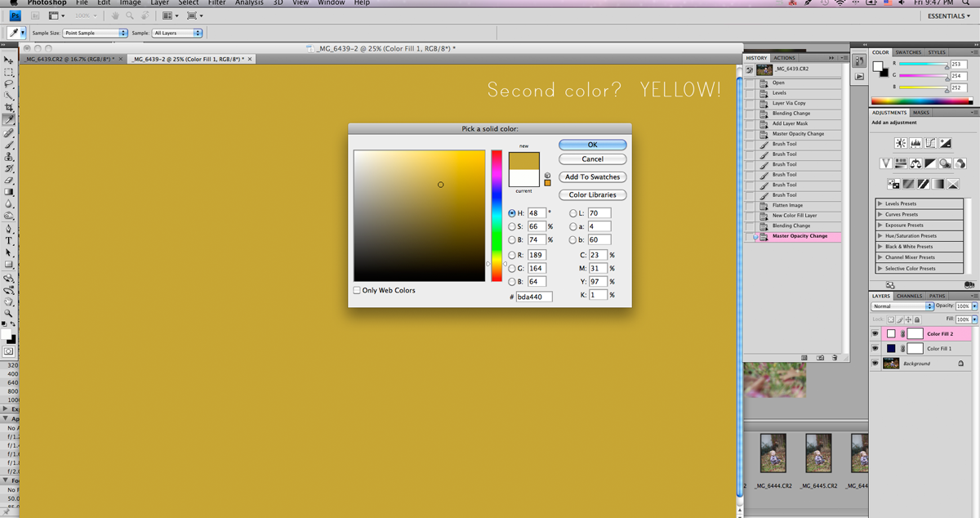Select the Brush tool in toolbox
This screenshot has height=518, width=980.
[9, 145]
